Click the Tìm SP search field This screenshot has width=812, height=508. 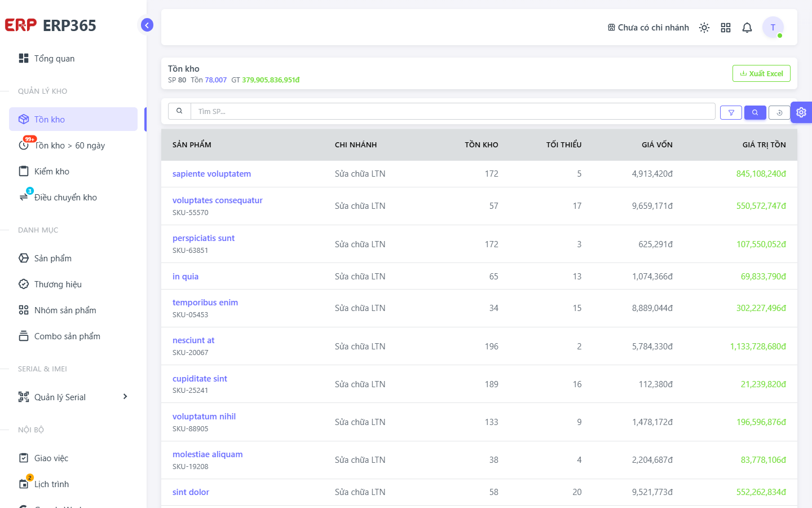(x=453, y=111)
